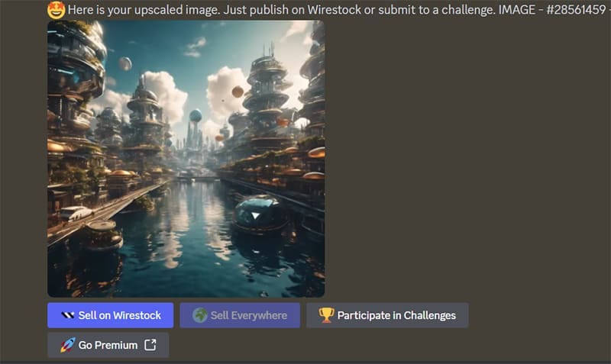Click the trophy icon on Challenges button
The height and width of the screenshot is (364, 611).
326,315
